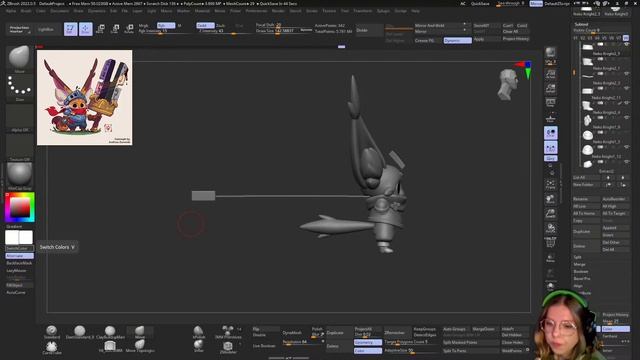Click the BPR render icon on right shelf

point(550,53)
